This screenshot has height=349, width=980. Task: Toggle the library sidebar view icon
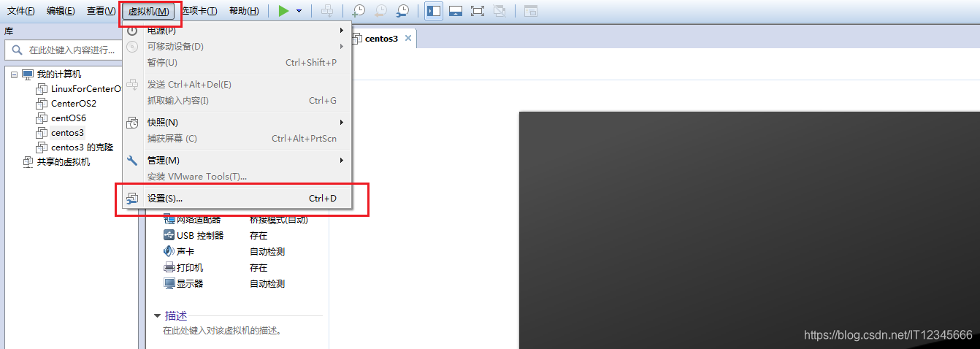coord(434,11)
